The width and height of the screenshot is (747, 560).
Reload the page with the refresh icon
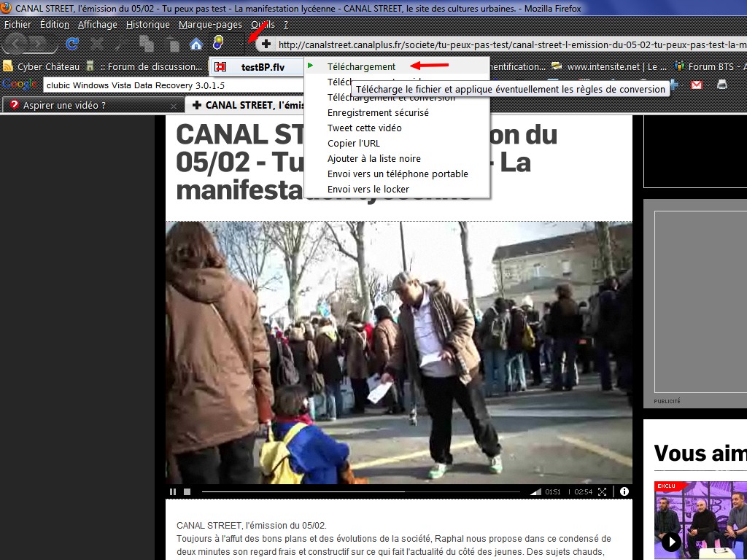coord(72,44)
